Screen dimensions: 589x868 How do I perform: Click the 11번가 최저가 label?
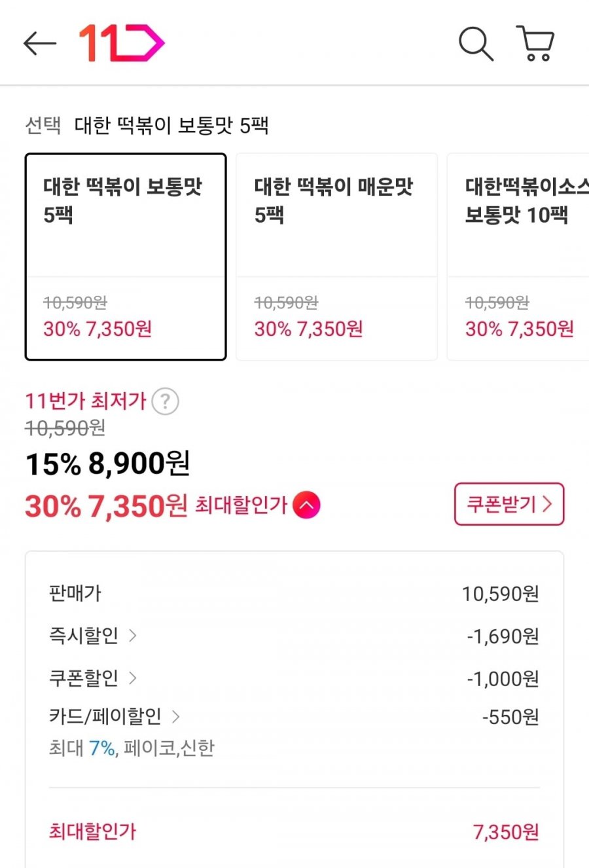tap(85, 401)
